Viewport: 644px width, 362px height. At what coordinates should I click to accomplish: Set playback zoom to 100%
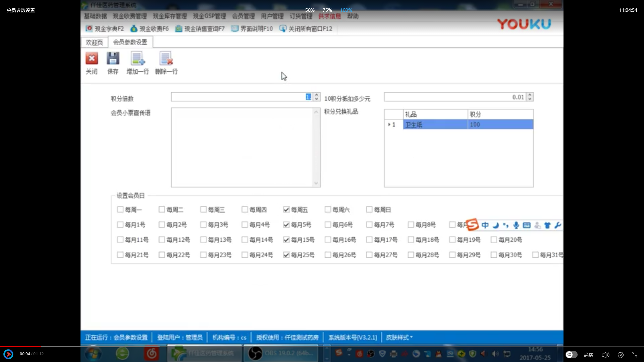pos(346,10)
